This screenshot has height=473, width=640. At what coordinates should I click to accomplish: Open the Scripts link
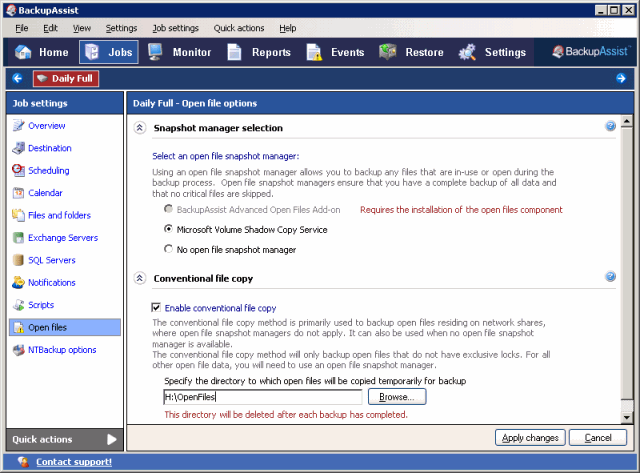[x=41, y=305]
